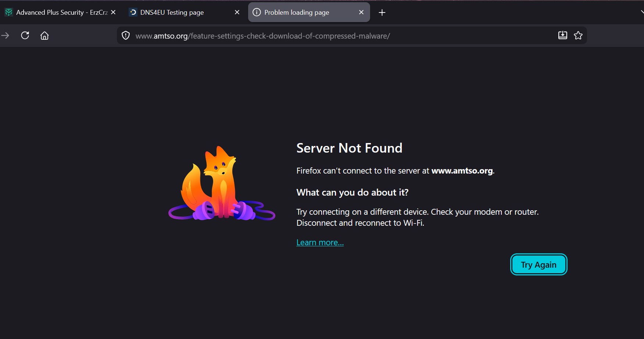Screen dimensions: 644x339
Task: Click the bold www.amtso.org server name
Action: point(462,171)
